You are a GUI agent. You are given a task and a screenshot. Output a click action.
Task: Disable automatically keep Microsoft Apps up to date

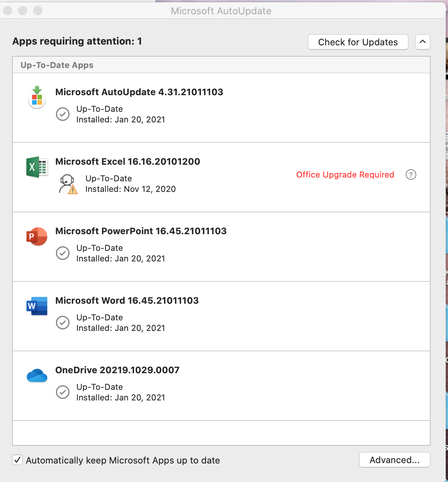17,460
